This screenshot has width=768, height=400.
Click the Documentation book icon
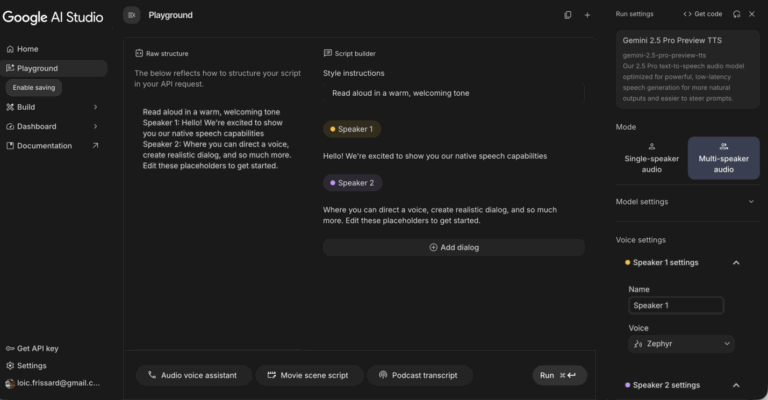coord(10,146)
